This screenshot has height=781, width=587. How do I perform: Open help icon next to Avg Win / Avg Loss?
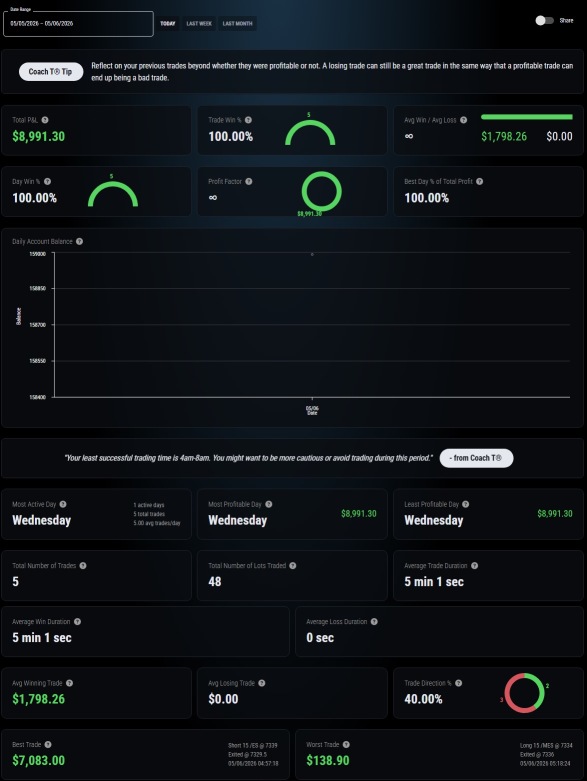click(x=464, y=120)
